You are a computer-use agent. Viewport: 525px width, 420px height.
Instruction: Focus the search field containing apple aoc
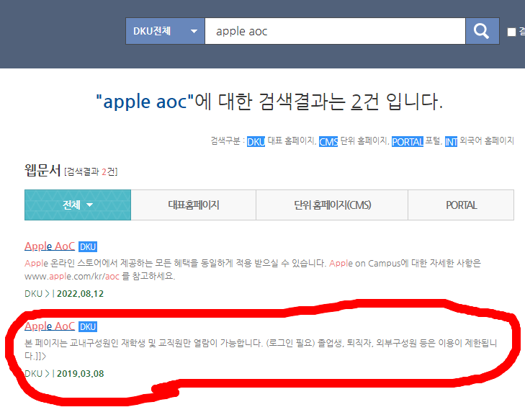point(335,31)
